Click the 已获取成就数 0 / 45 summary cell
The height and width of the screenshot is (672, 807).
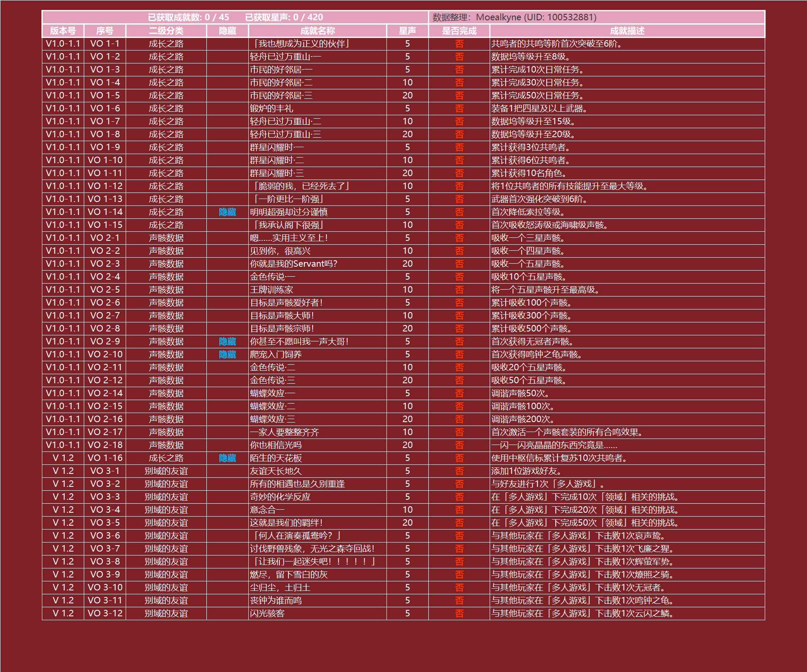pyautogui.click(x=188, y=17)
